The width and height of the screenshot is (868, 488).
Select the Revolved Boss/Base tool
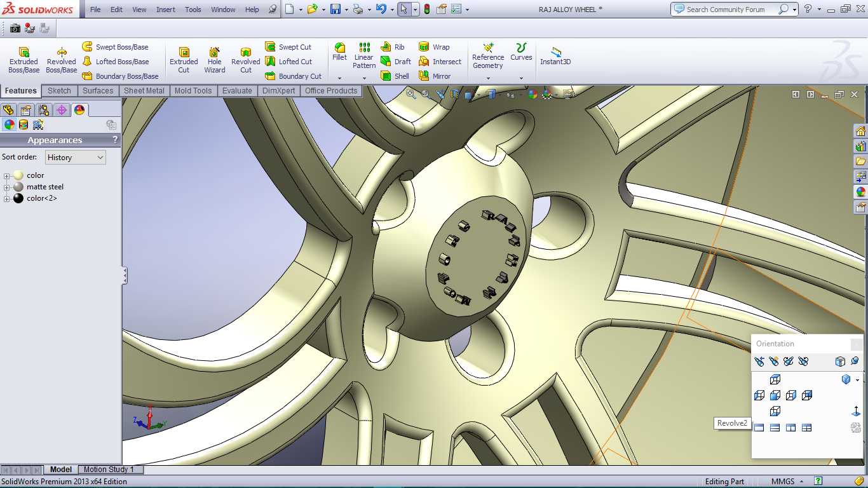coord(61,60)
